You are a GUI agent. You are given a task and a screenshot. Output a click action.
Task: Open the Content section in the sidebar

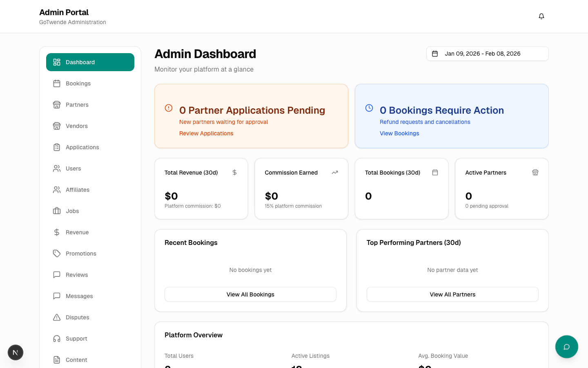click(76, 360)
